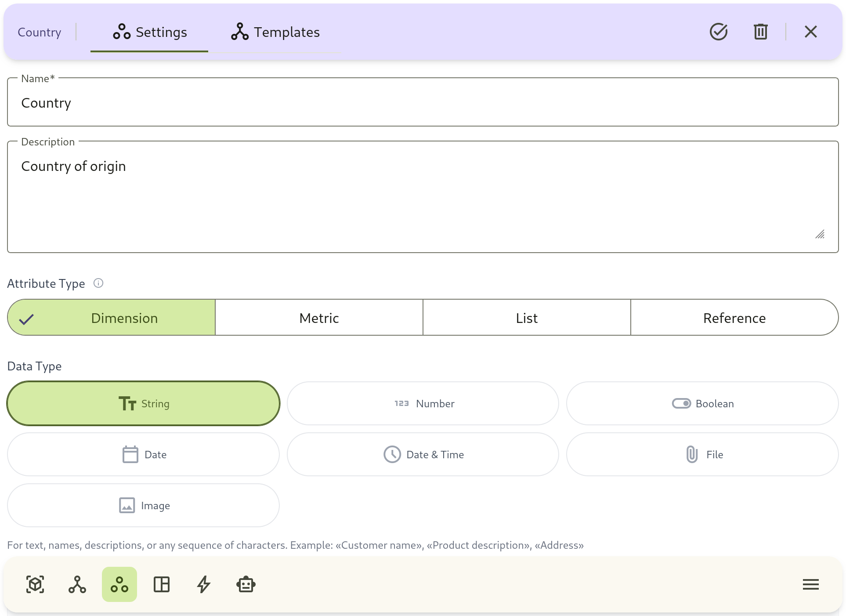This screenshot has width=846, height=616.
Task: Click inside the Name field
Action: pos(422,103)
